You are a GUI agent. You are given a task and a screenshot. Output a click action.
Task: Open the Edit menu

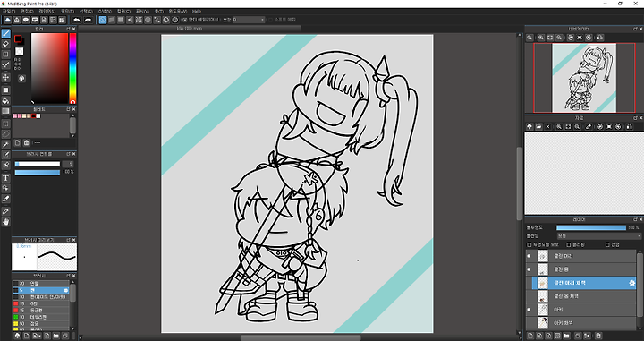click(x=27, y=12)
